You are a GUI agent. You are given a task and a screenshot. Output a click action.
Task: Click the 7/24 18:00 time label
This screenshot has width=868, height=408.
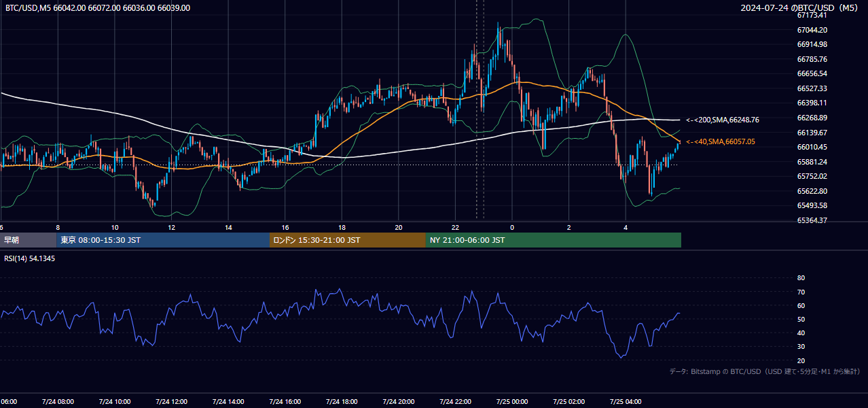342,402
